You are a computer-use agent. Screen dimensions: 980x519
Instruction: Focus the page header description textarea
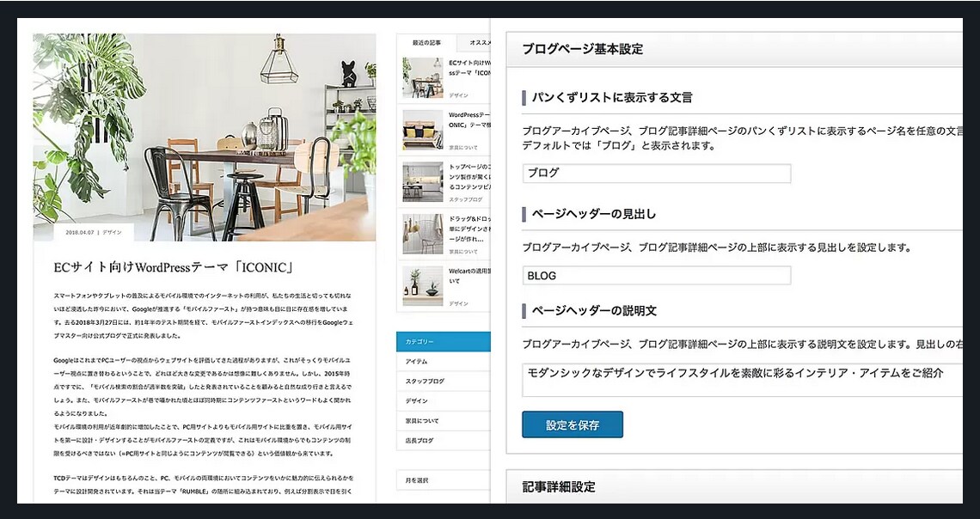click(743, 380)
